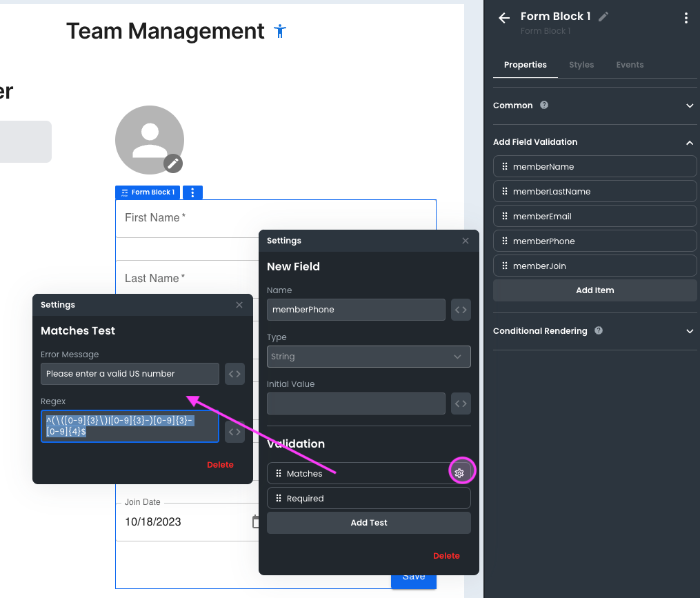Switch to the Events tab

point(629,65)
